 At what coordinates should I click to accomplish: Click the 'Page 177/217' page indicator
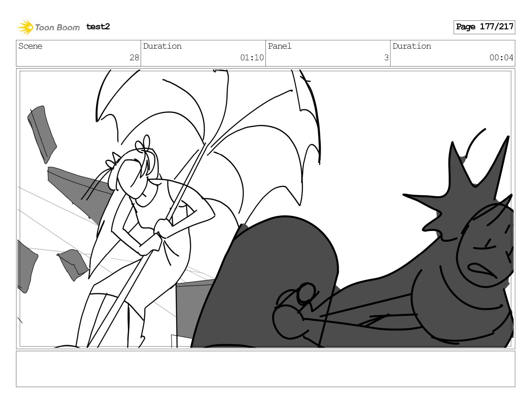point(484,27)
